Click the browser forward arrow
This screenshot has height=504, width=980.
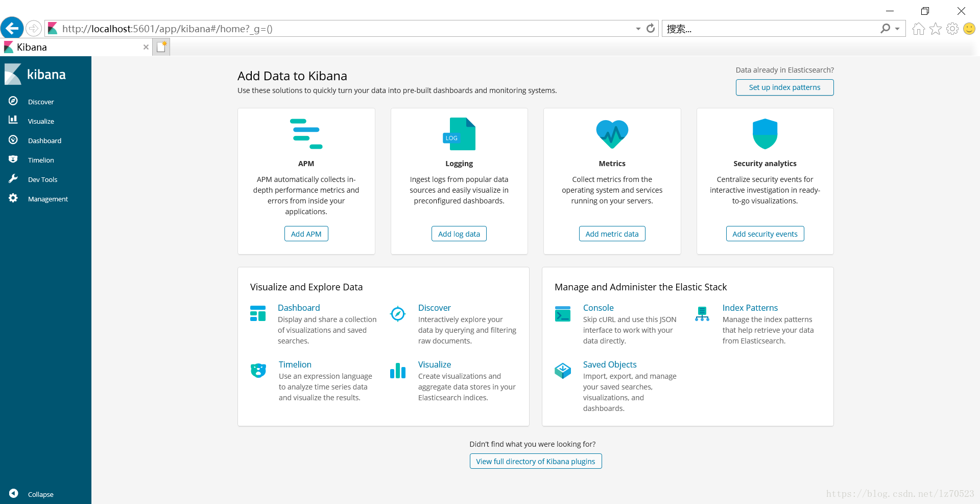[x=34, y=29]
